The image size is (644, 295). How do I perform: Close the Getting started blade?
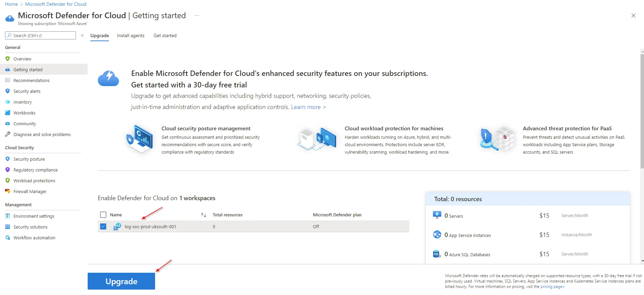634,16
